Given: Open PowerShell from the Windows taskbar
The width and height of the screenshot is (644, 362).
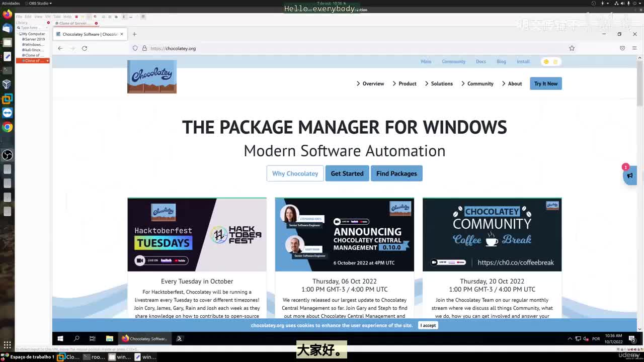Looking at the screenshot, I should [179, 338].
